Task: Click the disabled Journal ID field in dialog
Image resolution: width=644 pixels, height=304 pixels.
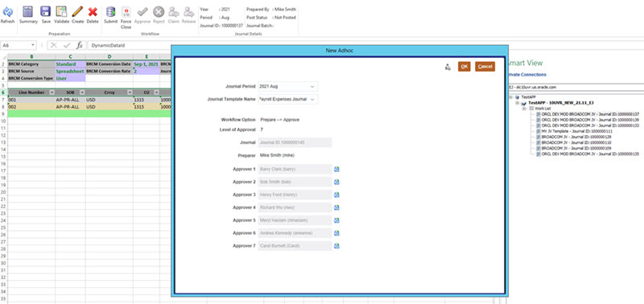Action: [295, 142]
